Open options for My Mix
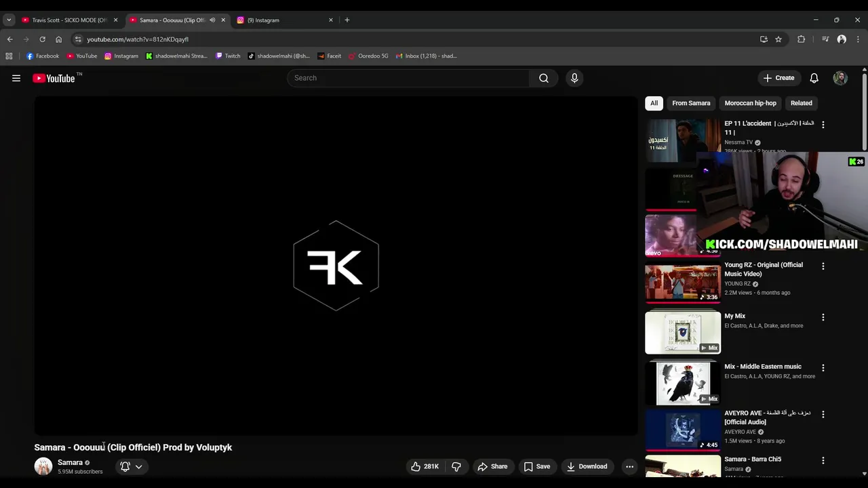The height and width of the screenshot is (488, 868). click(x=823, y=317)
